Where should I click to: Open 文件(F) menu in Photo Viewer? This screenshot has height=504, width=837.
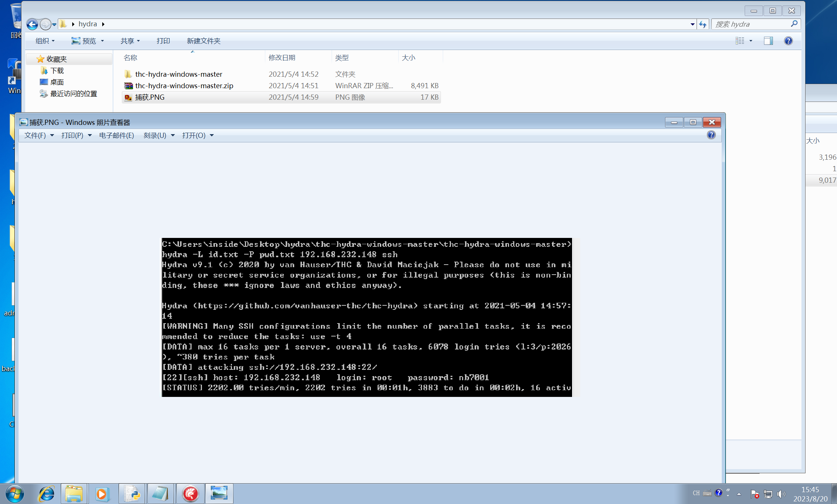coord(39,135)
